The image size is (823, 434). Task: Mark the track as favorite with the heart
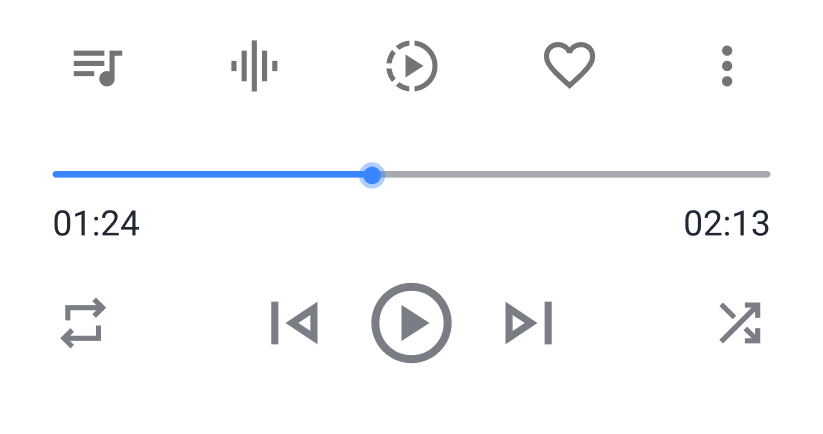click(x=569, y=65)
